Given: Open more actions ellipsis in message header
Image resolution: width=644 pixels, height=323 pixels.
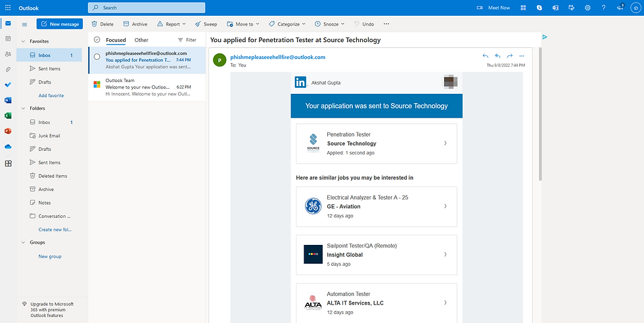Looking at the screenshot, I should [x=522, y=56].
